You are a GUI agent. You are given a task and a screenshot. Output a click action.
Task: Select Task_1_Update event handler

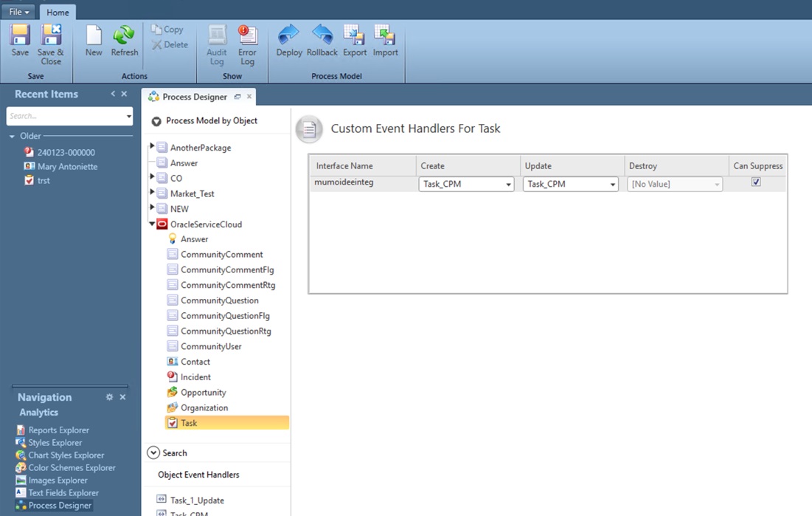[x=190, y=500]
